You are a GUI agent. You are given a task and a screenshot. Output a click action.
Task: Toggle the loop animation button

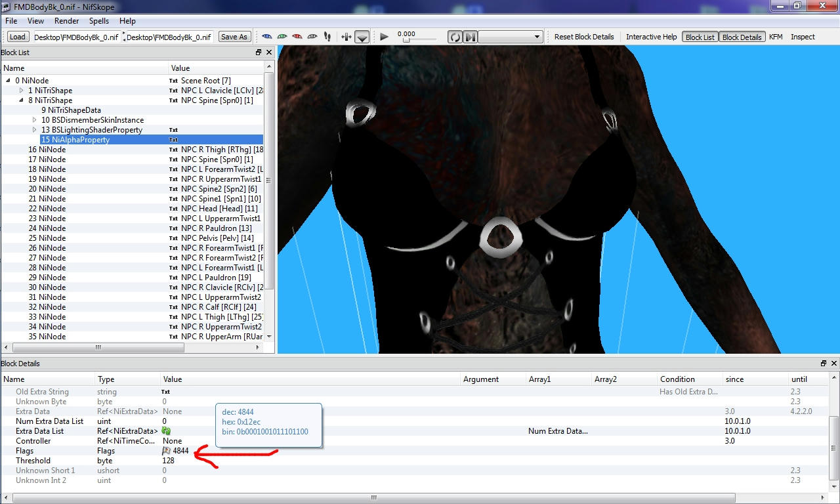[x=455, y=37]
